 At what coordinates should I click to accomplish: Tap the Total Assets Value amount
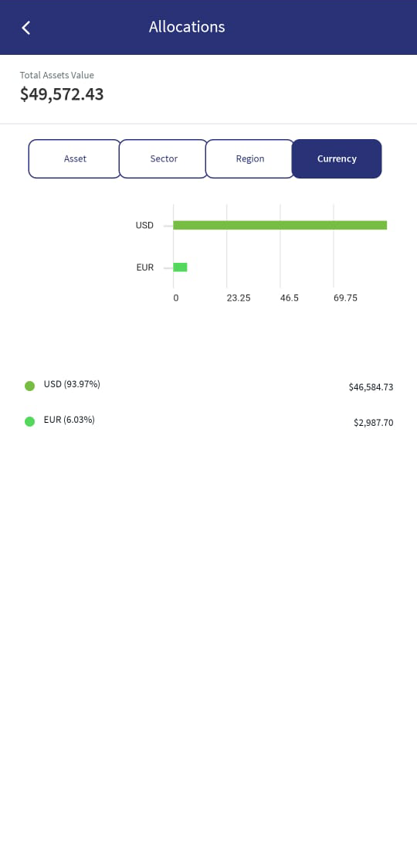point(62,94)
